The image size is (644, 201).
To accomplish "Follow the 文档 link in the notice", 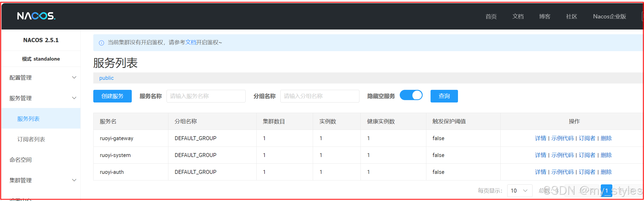I will [191, 42].
